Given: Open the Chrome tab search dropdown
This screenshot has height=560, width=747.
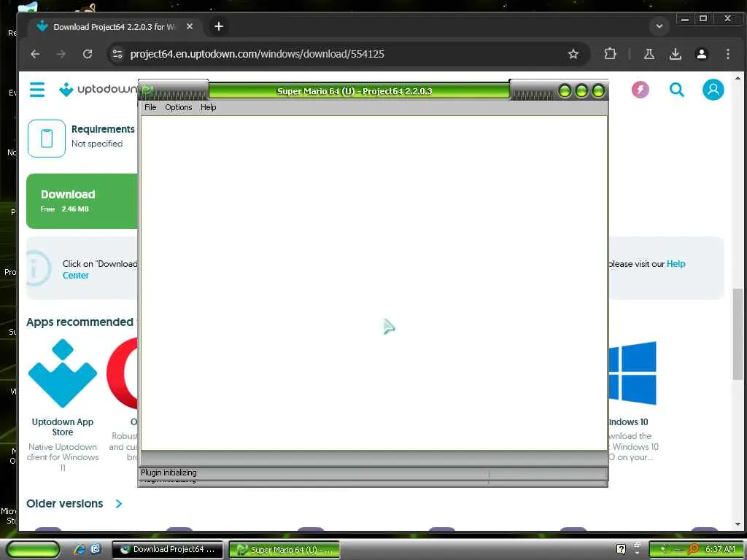Looking at the screenshot, I should tap(659, 26).
